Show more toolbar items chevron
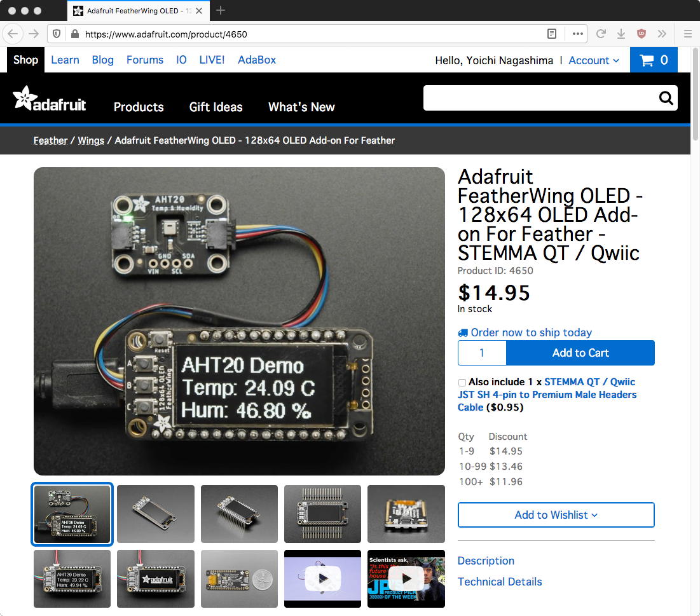The width and height of the screenshot is (700, 616). point(662,34)
